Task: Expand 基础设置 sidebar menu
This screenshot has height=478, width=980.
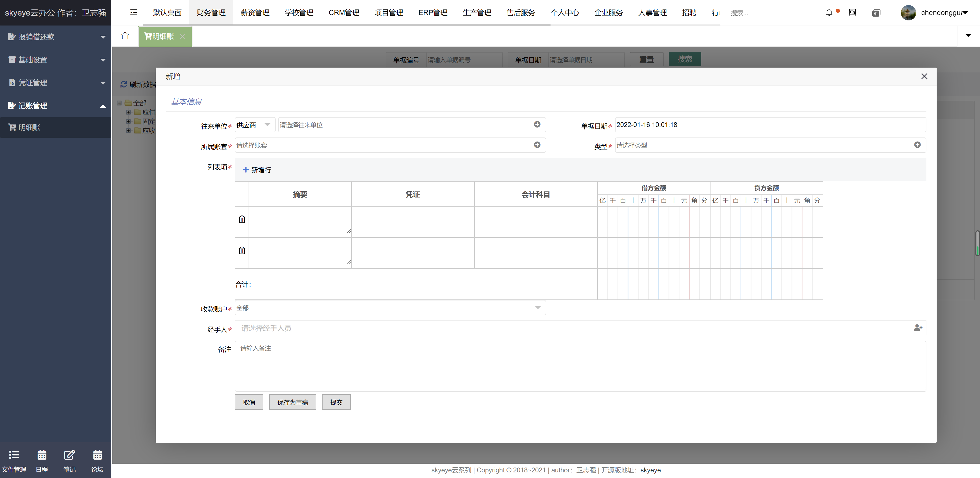Action: [56, 60]
